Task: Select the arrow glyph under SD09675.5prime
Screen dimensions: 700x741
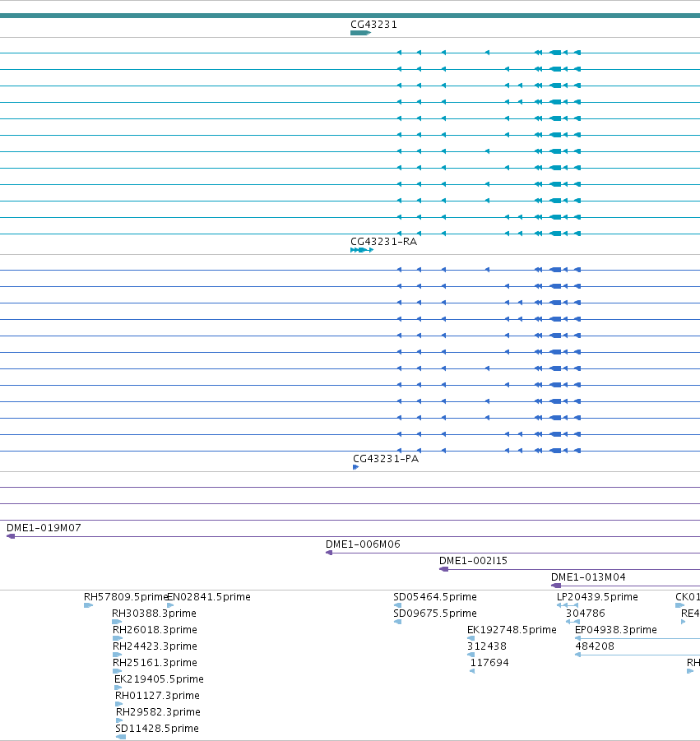Action: [397, 622]
